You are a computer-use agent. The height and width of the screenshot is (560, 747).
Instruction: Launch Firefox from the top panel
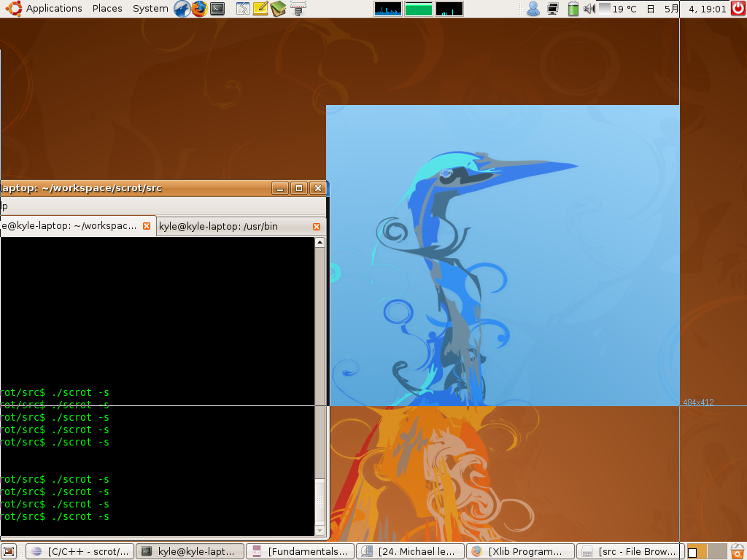pyautogui.click(x=200, y=9)
